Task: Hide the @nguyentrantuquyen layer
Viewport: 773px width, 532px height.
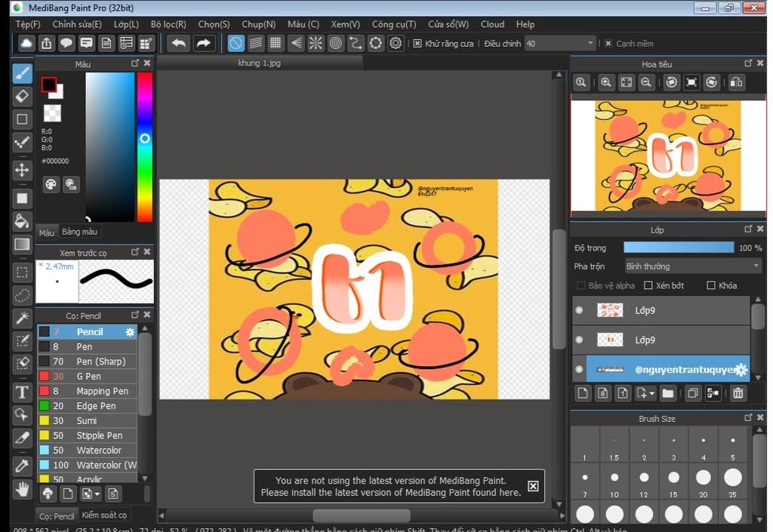Action: click(579, 370)
